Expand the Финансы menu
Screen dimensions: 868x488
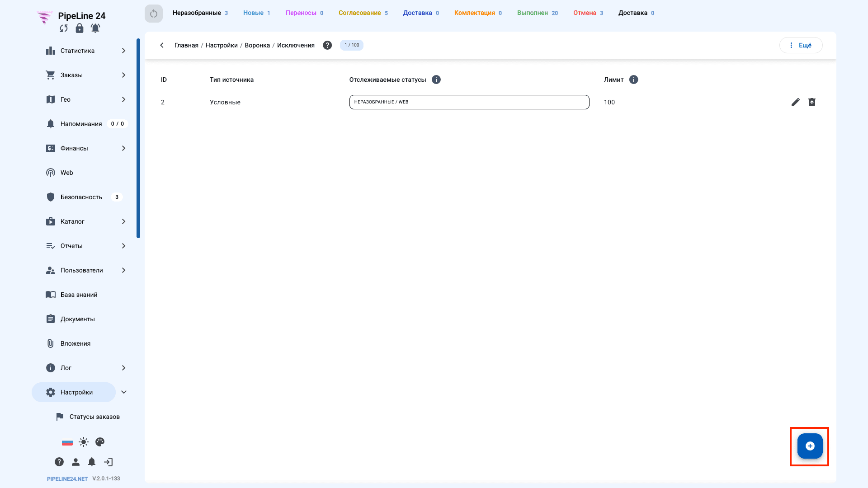123,148
